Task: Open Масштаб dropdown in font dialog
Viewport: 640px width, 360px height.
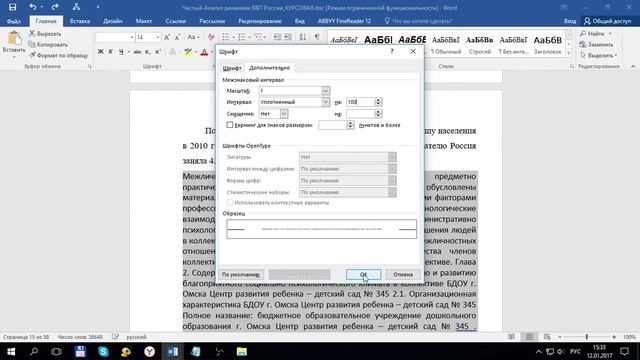Action: click(x=325, y=91)
